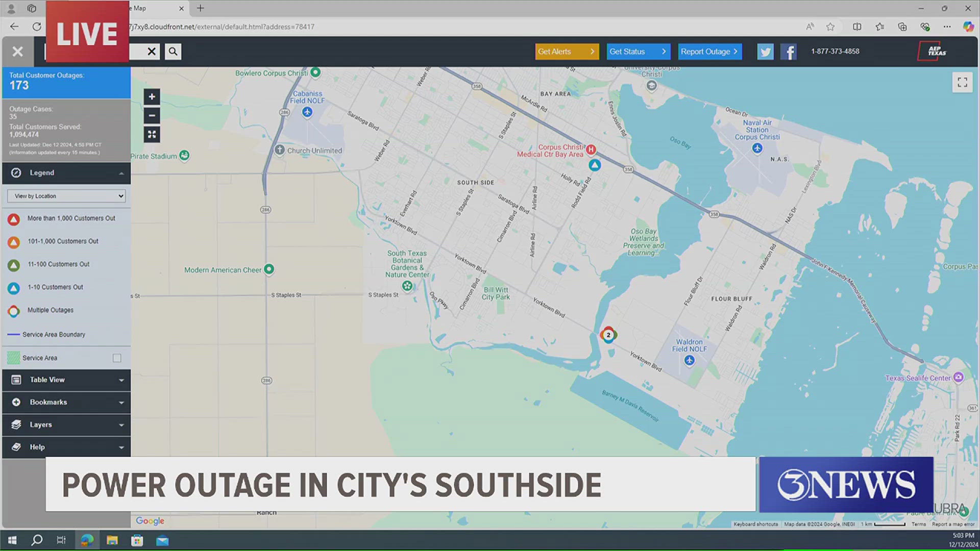
Task: Toggle fullscreen map view icon
Action: 962,83
